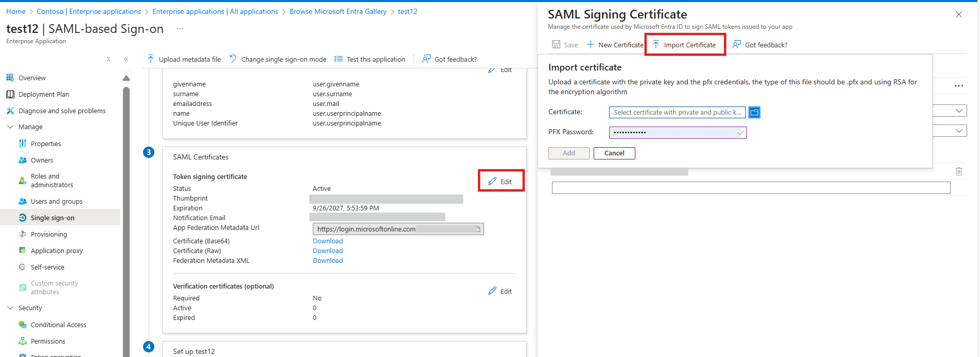Screen dimensions: 980x357
Task: Open Enterprise applications All applications breadcrumb
Action: coord(215,11)
